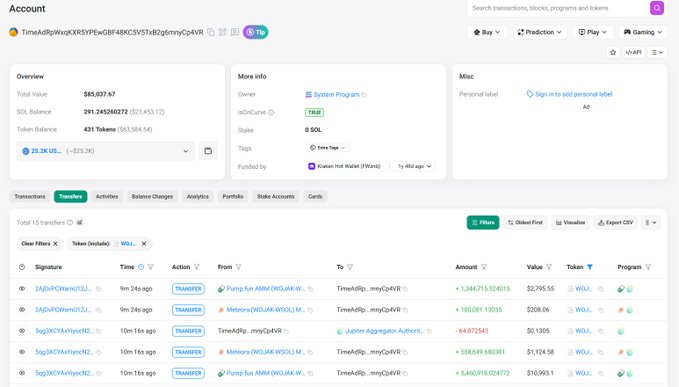Open the active Token column filter
The width and height of the screenshot is (679, 387).
click(x=590, y=267)
